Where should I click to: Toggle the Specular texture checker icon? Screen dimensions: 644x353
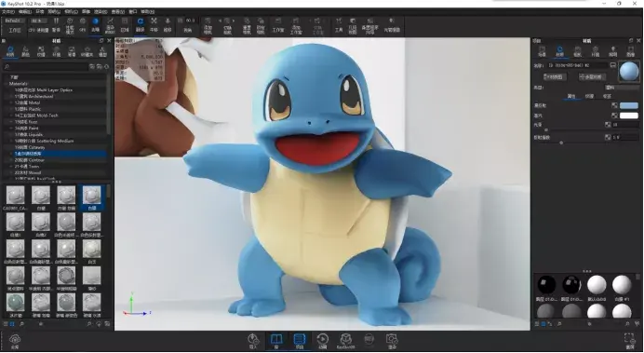coord(614,115)
